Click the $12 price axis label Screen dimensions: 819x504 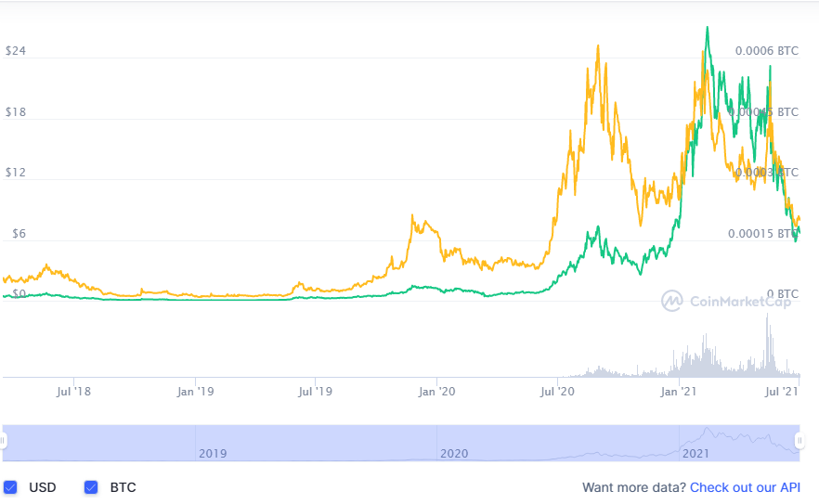(x=16, y=173)
